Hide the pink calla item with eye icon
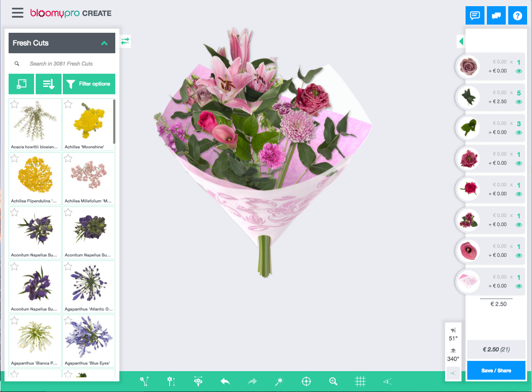 tap(519, 256)
